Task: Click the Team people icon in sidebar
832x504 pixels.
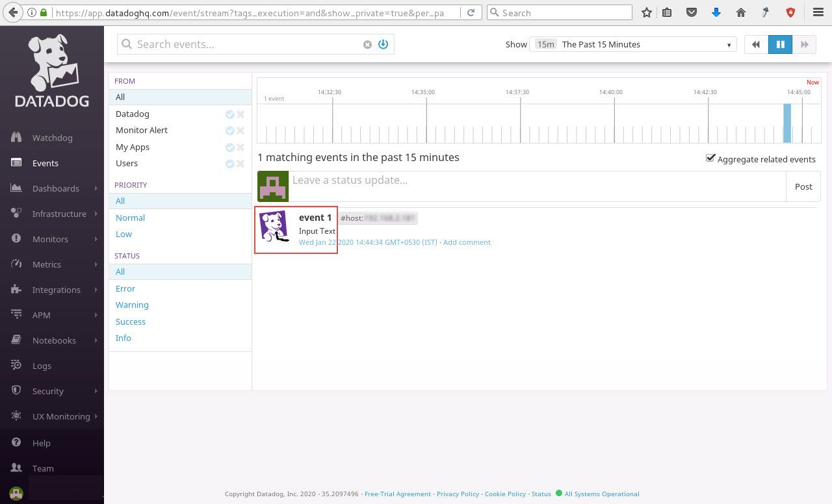Action: point(16,468)
